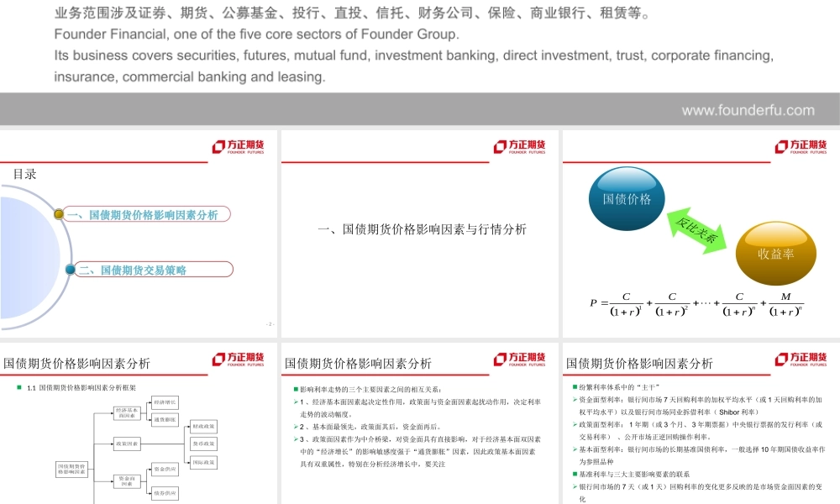This screenshot has width=840, height=504.
Task: Click the green square bullet before 1.1 heading
Action: [18, 387]
